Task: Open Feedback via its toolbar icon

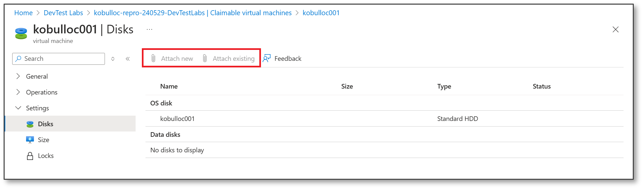Action: pos(267,58)
